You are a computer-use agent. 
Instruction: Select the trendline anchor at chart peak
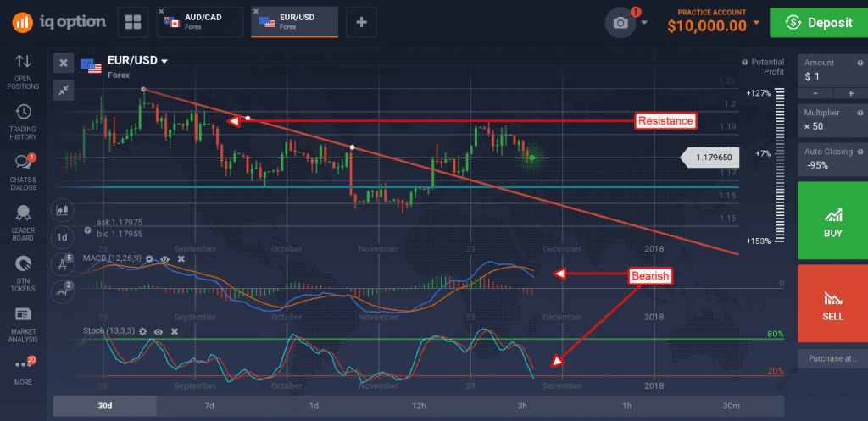point(143,89)
